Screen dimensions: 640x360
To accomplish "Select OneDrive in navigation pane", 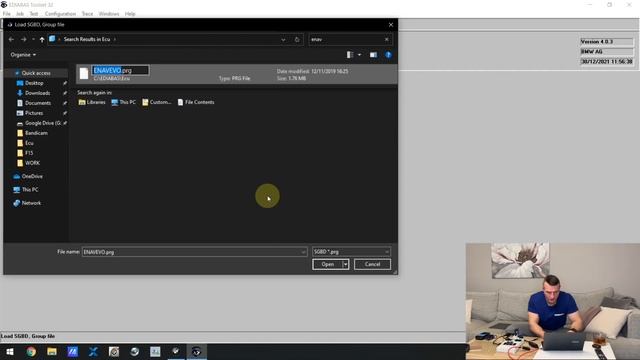I will coord(32,176).
